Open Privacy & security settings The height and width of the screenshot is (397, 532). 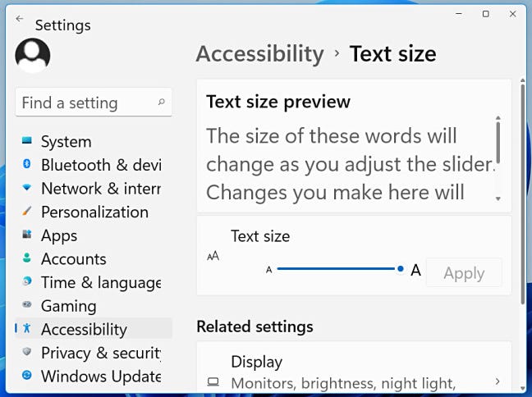pos(100,353)
